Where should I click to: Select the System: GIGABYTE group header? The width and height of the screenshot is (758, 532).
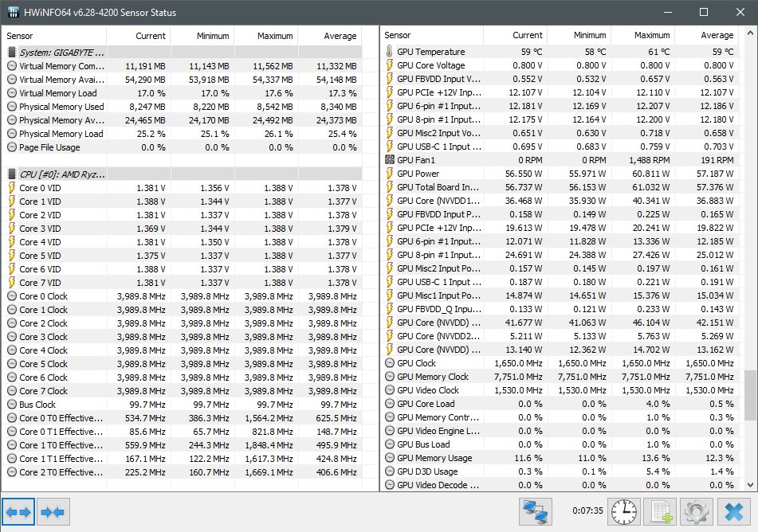tap(182, 53)
